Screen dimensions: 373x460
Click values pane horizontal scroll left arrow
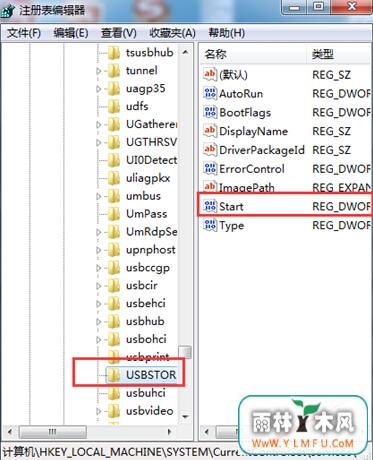click(x=207, y=432)
